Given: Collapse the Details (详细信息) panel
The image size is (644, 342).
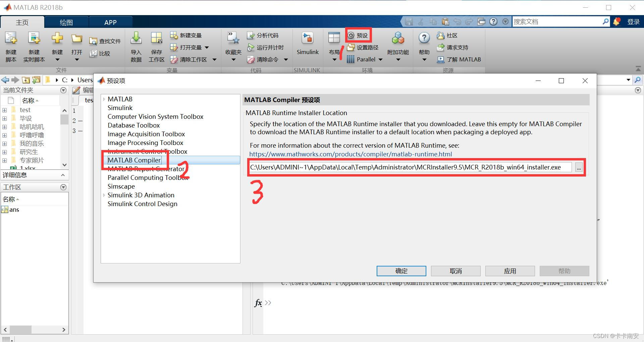Looking at the screenshot, I should click(63, 175).
